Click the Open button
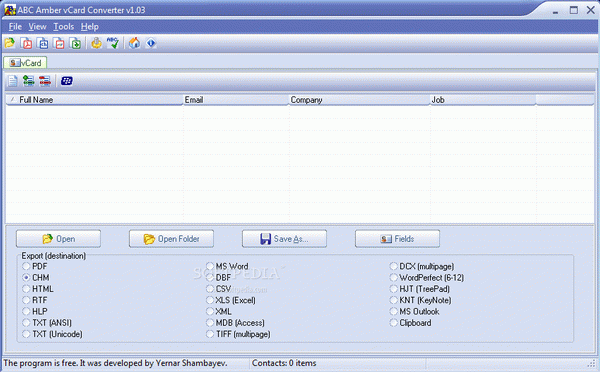600x372 pixels. (x=59, y=239)
